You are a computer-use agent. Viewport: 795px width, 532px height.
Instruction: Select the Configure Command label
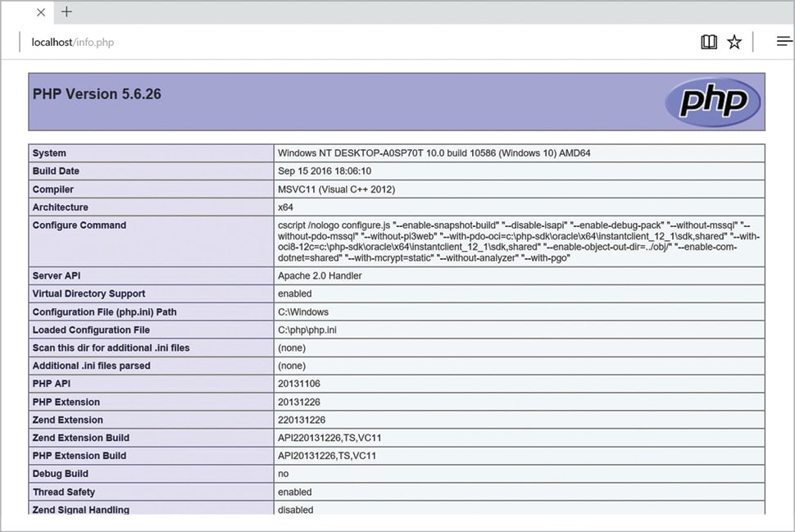point(79,225)
